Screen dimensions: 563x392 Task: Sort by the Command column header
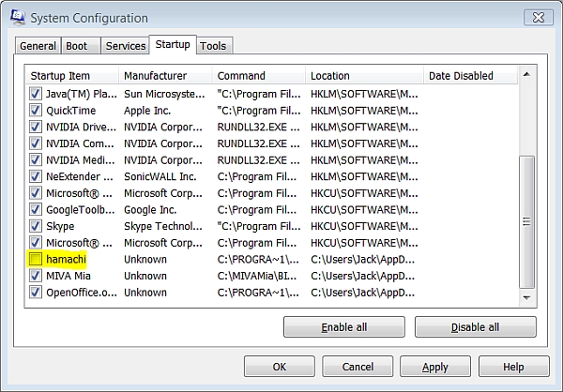[259, 76]
